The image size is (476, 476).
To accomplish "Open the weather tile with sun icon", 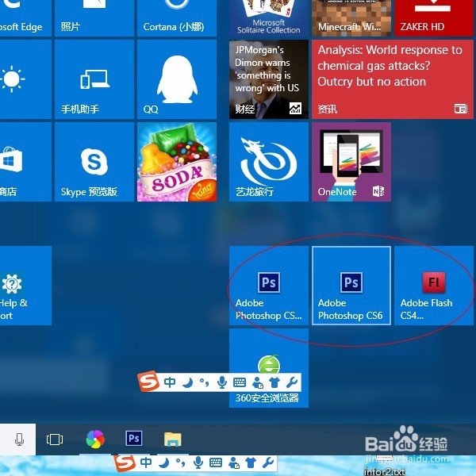I will [x=25, y=79].
